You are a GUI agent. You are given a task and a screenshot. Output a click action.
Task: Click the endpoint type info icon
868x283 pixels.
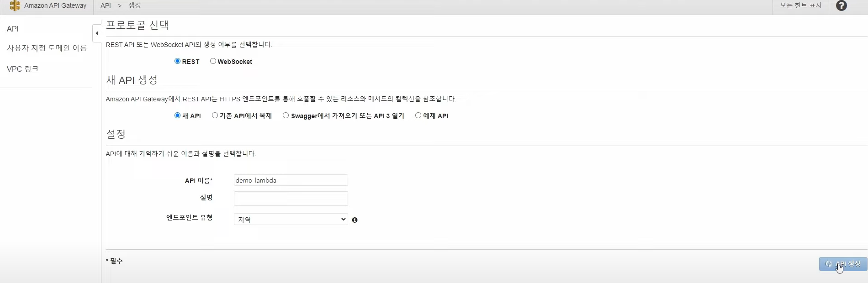[x=355, y=220]
